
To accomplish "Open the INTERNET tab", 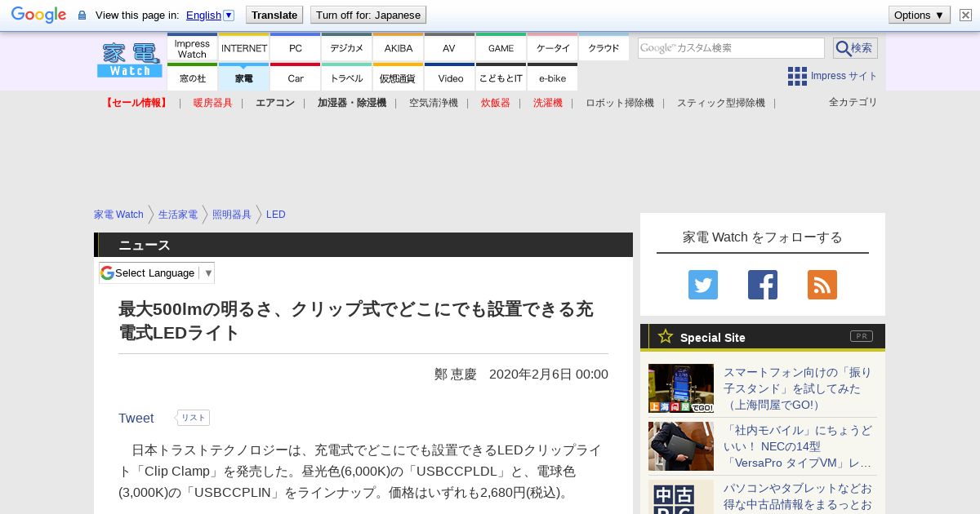I will (x=244, y=48).
